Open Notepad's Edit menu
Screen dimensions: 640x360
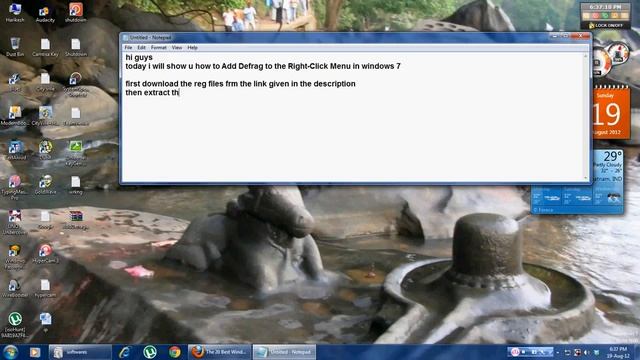(141, 48)
